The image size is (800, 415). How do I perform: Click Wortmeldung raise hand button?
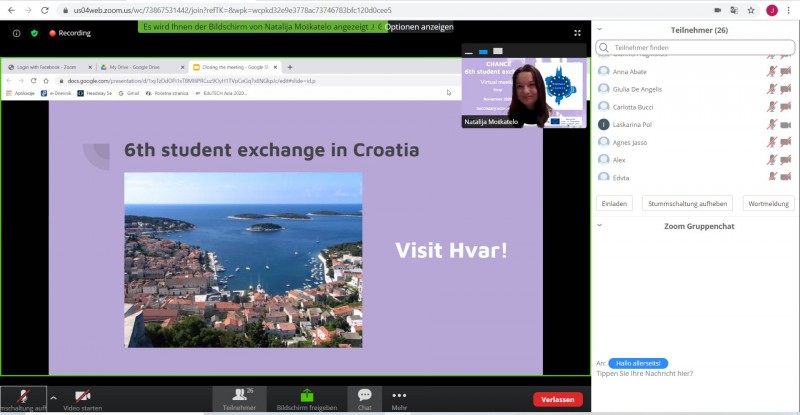coord(768,203)
